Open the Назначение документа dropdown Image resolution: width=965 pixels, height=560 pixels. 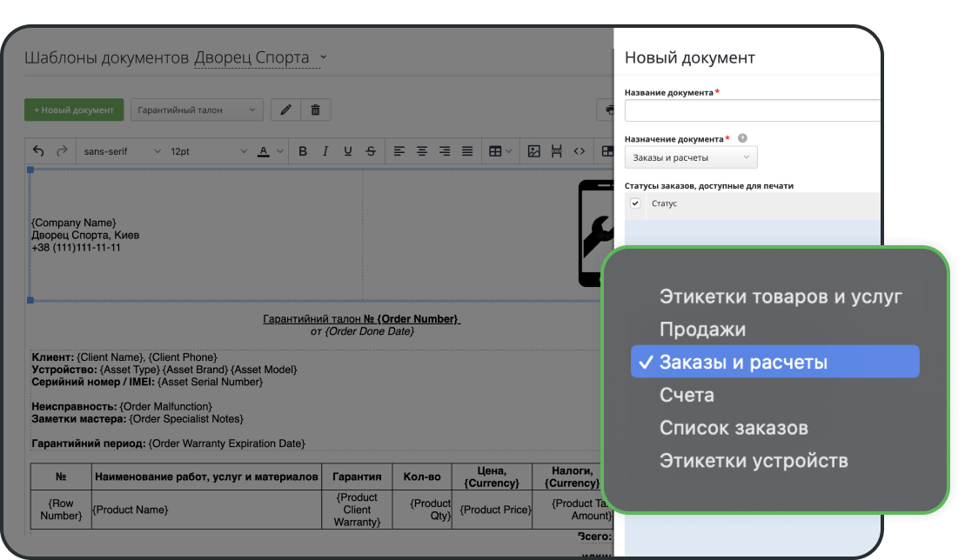point(691,157)
